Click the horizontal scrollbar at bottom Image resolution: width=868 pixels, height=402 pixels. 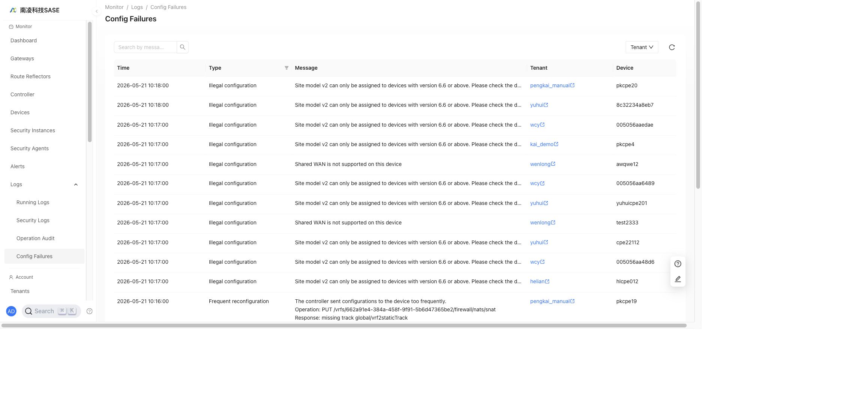(344, 326)
